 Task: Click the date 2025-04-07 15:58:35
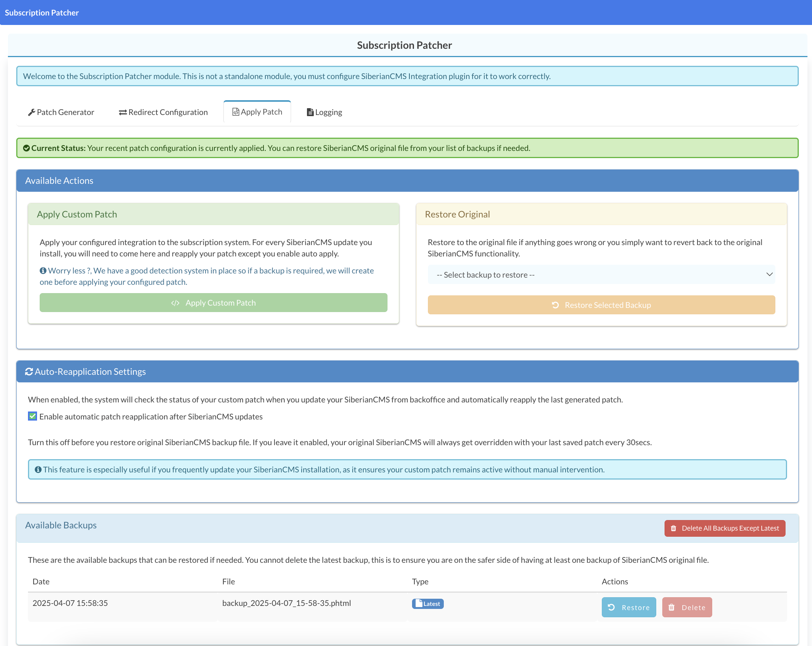70,603
